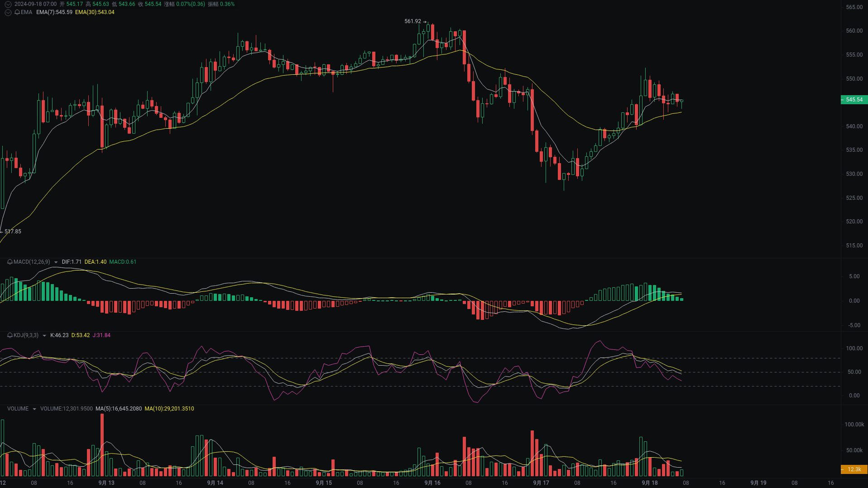868x488 pixels.
Task: Click the 9月 17 date label
Action: [x=541, y=483]
